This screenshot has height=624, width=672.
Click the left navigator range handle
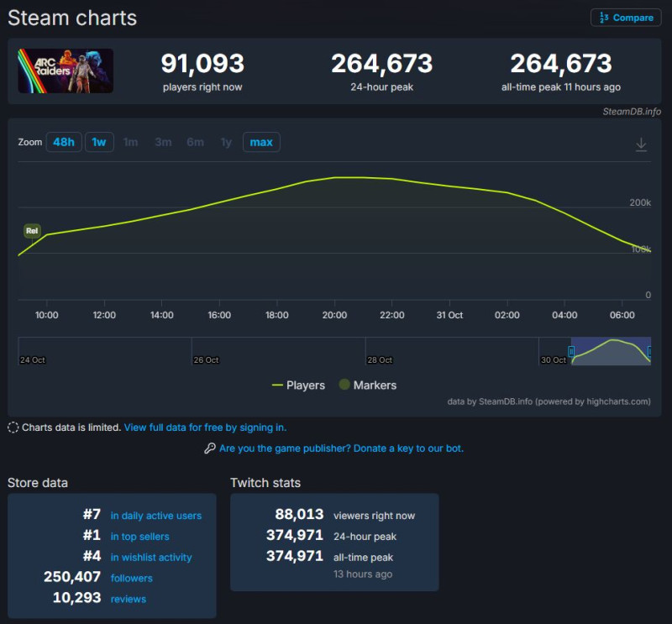click(x=571, y=351)
